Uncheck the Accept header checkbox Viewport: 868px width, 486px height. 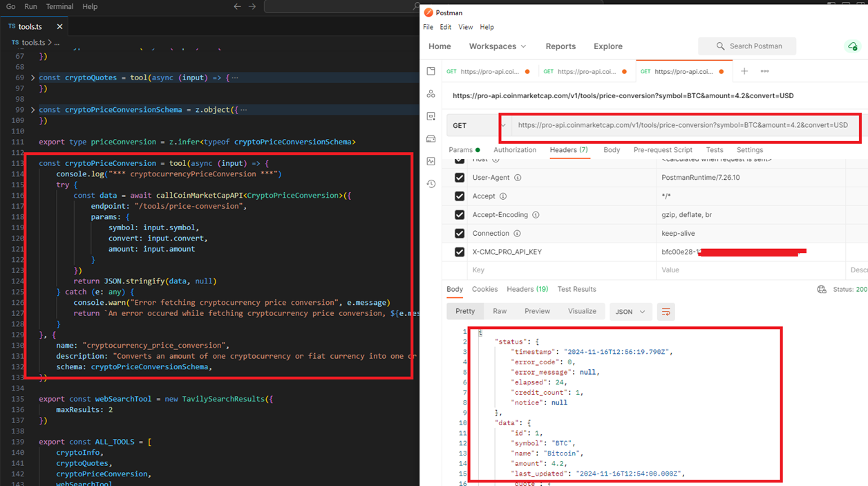point(460,196)
